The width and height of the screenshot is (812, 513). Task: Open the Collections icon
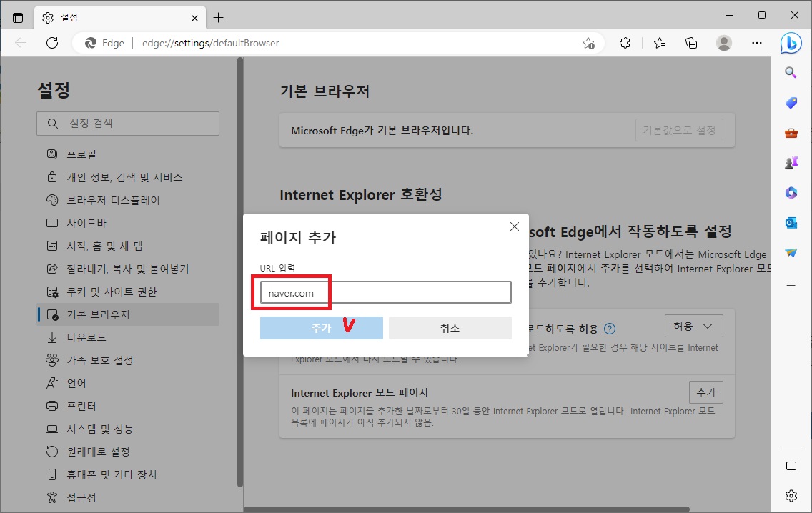691,43
